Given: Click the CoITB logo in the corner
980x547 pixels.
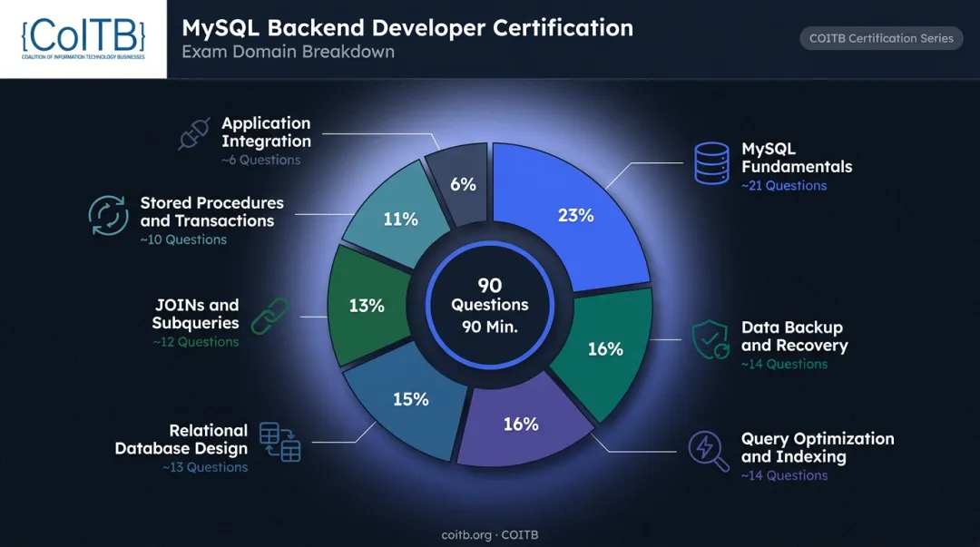Looking at the screenshot, I should 83,39.
